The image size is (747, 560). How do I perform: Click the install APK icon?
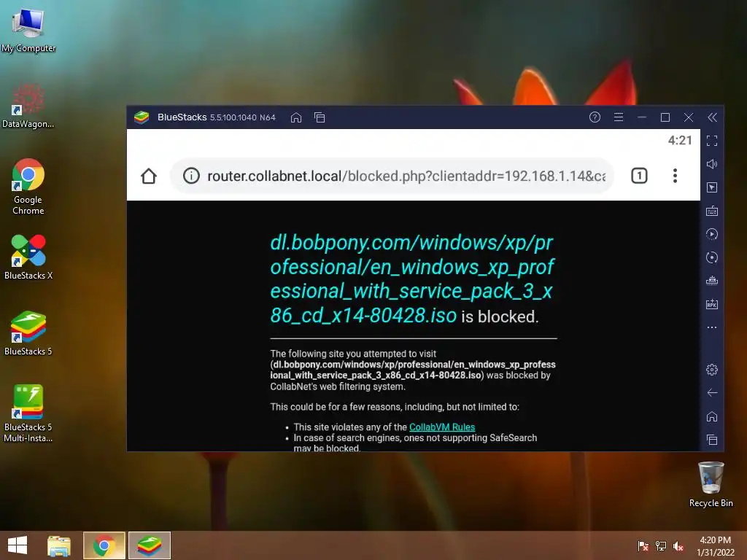712,304
